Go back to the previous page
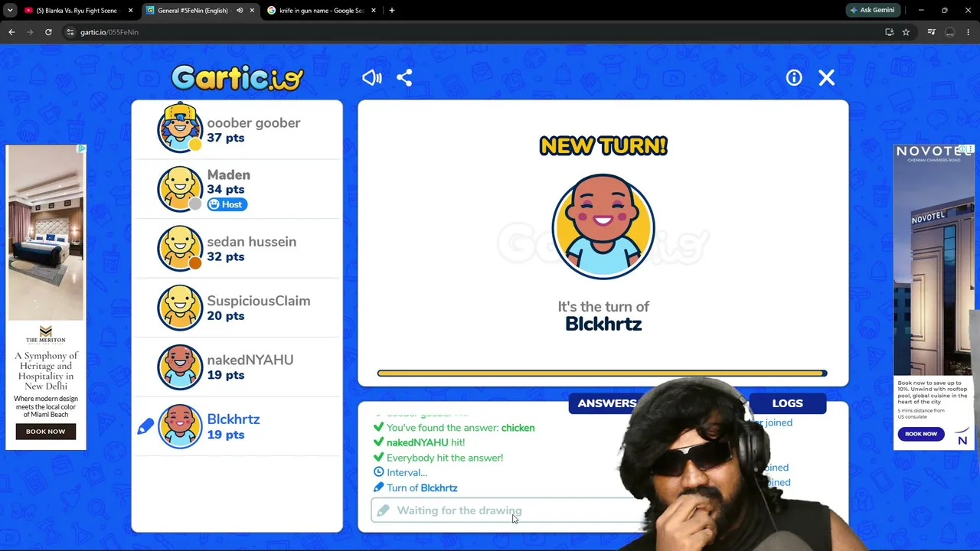This screenshot has height=551, width=980. coord(11,32)
